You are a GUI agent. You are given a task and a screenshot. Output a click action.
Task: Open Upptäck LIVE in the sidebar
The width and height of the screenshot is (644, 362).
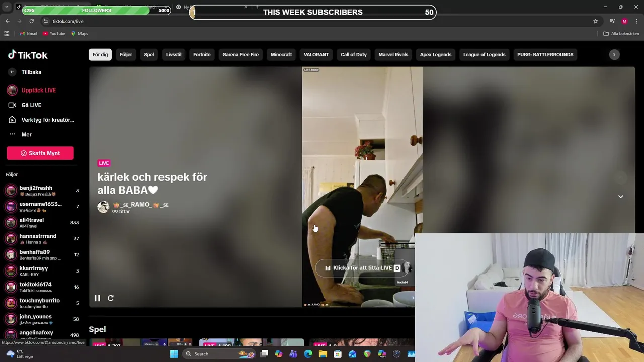coord(32,90)
